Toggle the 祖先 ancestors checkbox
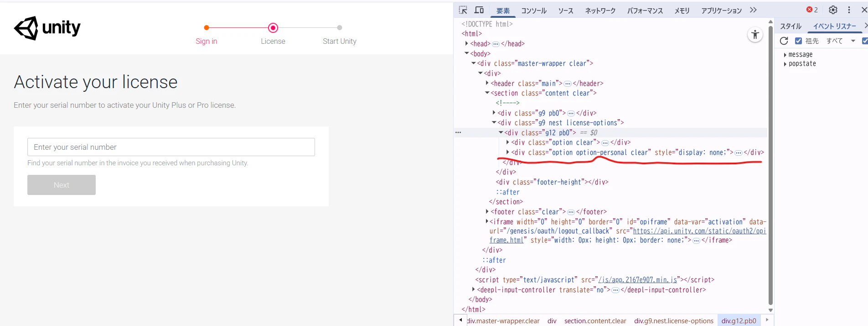The height and width of the screenshot is (326, 868). pos(798,41)
